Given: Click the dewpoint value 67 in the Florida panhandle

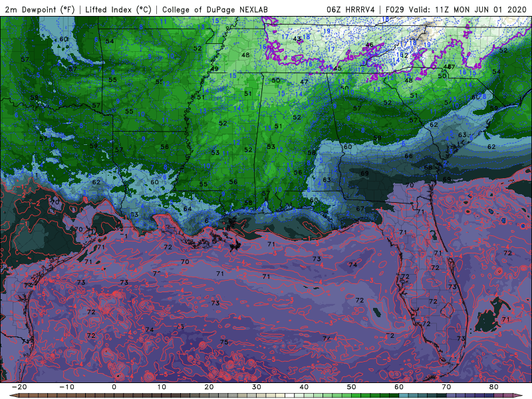Looking at the screenshot, I should coord(360,209).
